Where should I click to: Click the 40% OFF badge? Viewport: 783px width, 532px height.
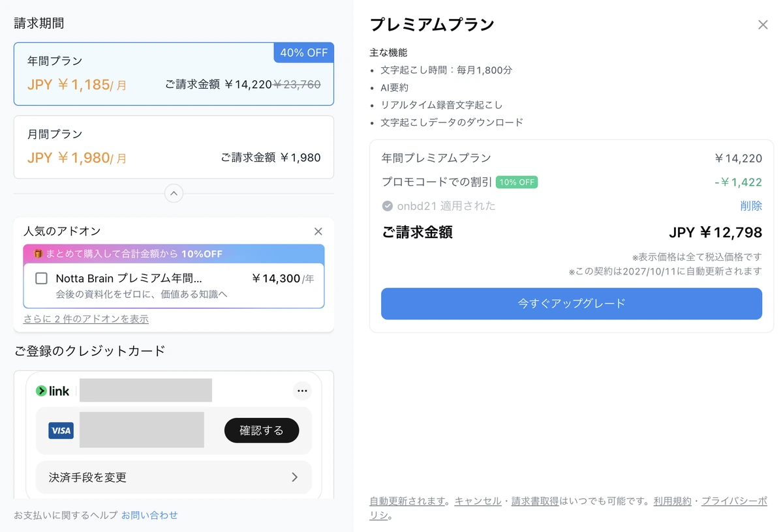(x=304, y=53)
